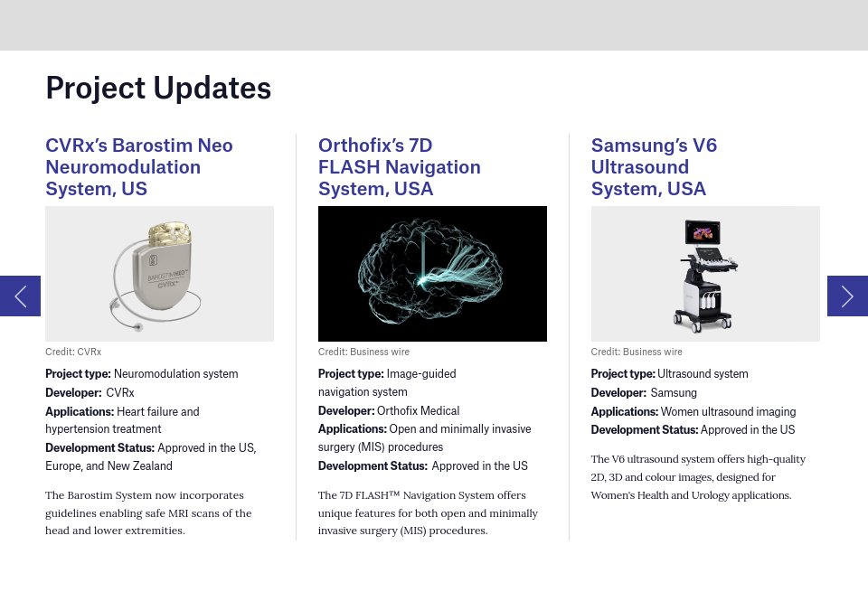This screenshot has height=592, width=868.
Task: Open CVRx's Barostim Neo Neuromodulation System article
Action: (x=139, y=167)
